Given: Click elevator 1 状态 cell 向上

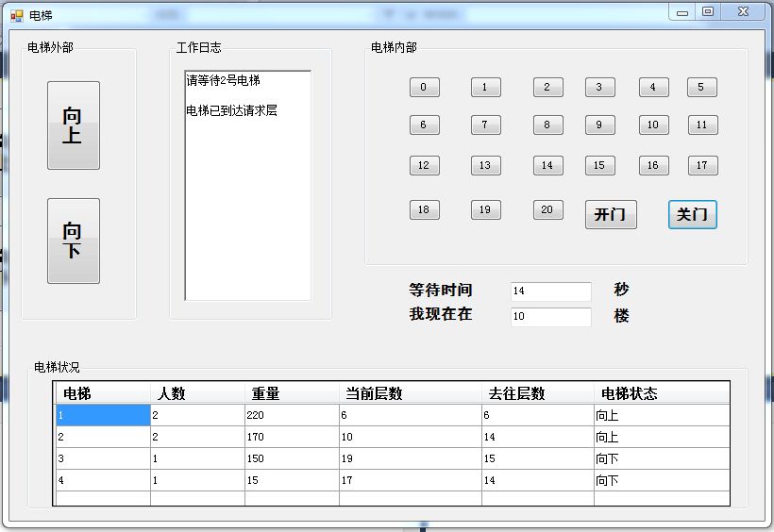Looking at the screenshot, I should [662, 415].
